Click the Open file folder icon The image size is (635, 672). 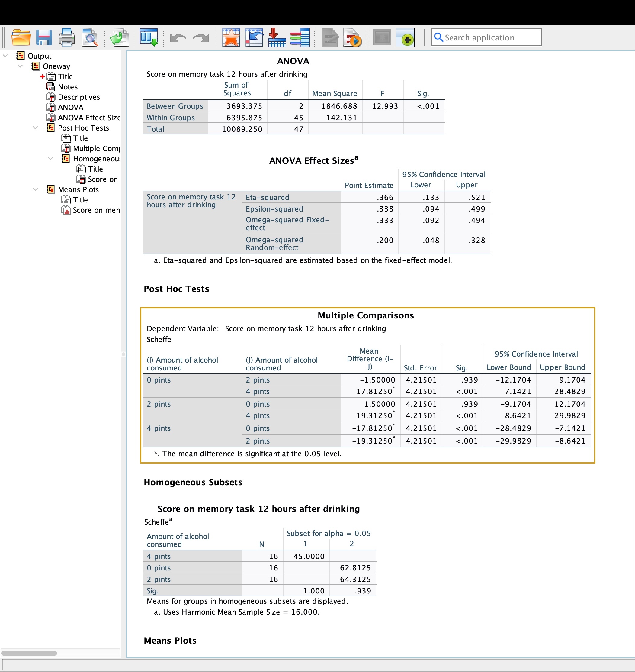point(21,37)
